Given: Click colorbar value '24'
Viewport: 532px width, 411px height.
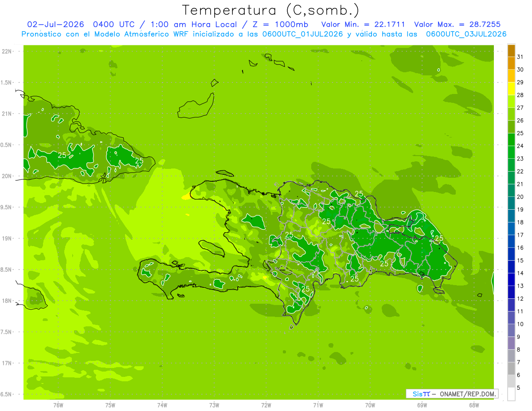Looking at the screenshot, I should (x=520, y=146).
